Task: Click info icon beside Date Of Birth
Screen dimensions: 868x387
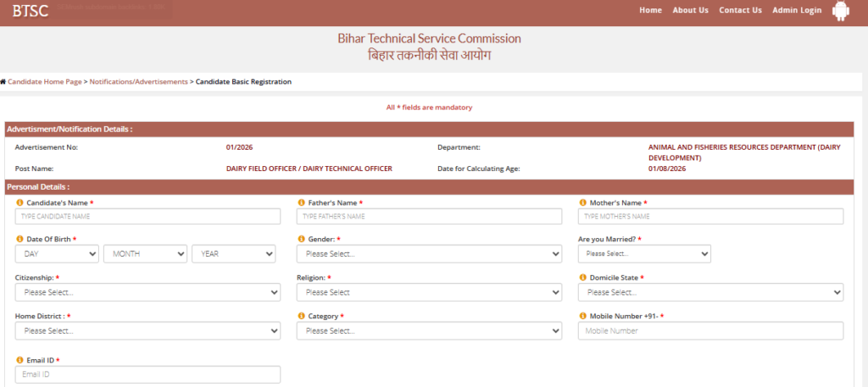Action: 19,240
